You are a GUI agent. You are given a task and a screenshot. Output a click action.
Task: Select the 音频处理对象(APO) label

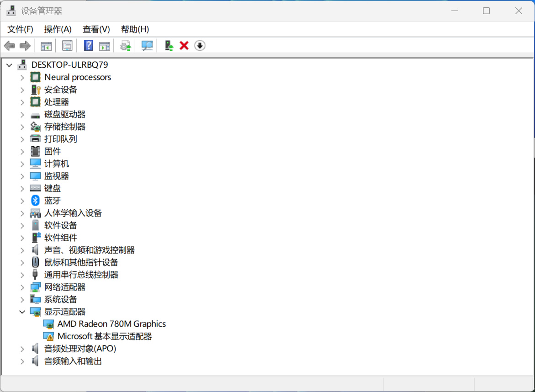coord(80,349)
